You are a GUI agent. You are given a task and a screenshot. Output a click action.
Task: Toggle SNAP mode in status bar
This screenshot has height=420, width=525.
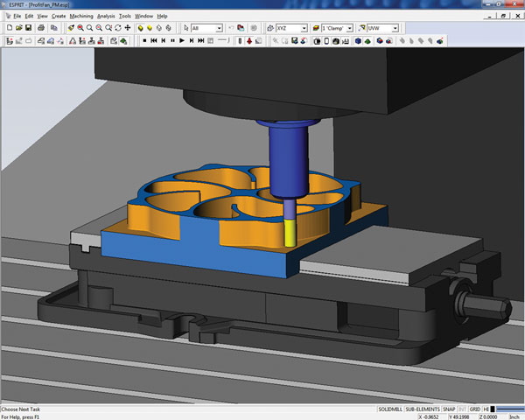pyautogui.click(x=448, y=409)
